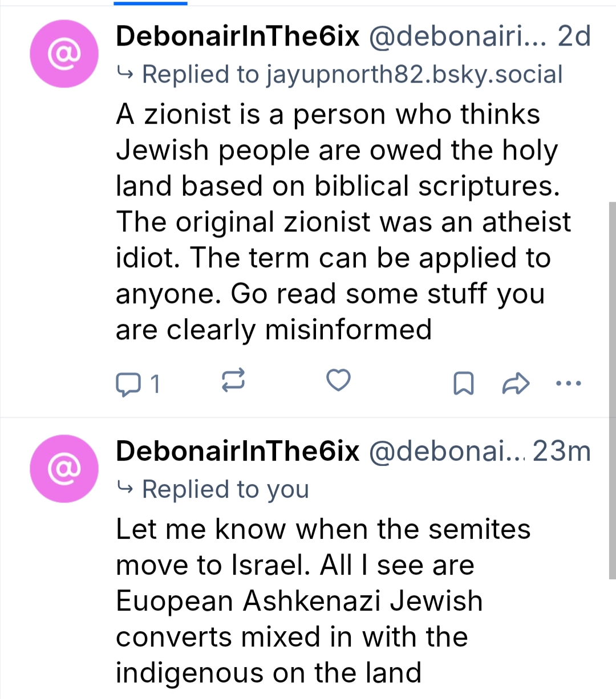Viewport: 616px width, 699px height.
Task: Tap the DebonairInThe6ix name on the 23m post
Action: pos(237,452)
